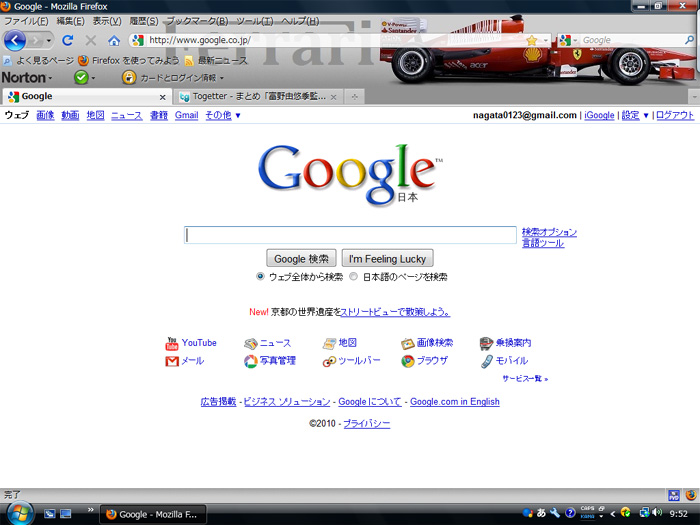Follow the 動画 link in top navigation

pyautogui.click(x=70, y=115)
